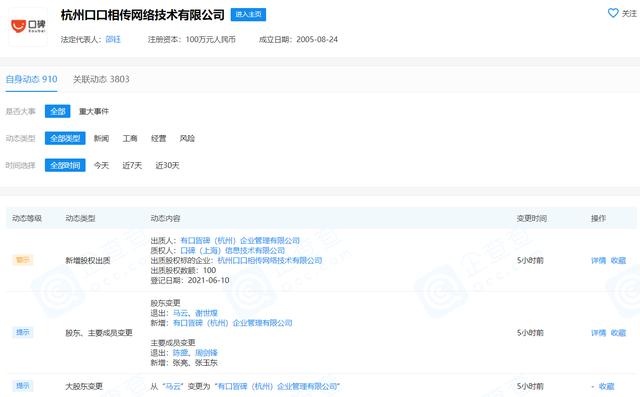Click the orange 警示 badge
This screenshot has height=397, width=640.
point(22,260)
